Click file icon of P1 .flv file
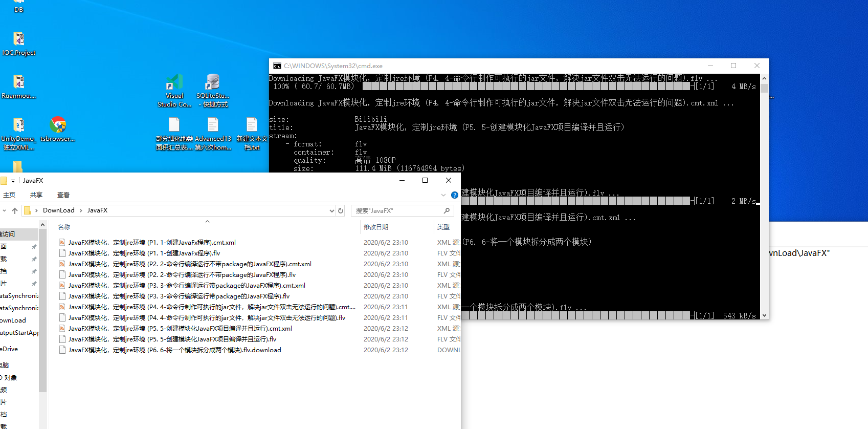Screen dimensions: 868x429 point(62,253)
